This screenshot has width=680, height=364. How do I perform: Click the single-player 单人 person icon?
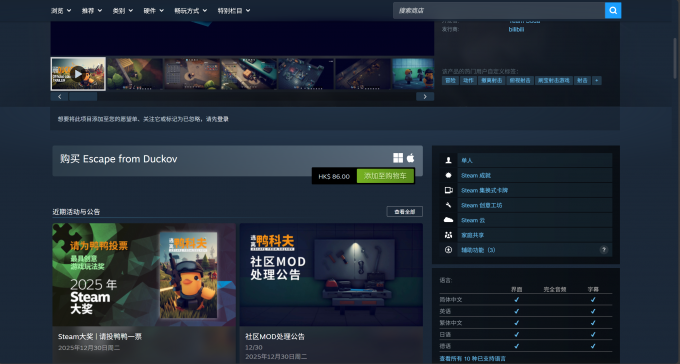coord(448,160)
